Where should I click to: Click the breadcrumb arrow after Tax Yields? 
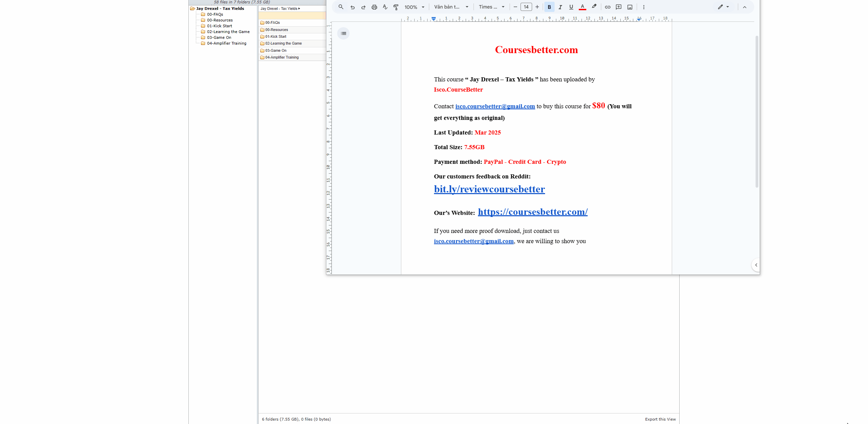pyautogui.click(x=299, y=9)
